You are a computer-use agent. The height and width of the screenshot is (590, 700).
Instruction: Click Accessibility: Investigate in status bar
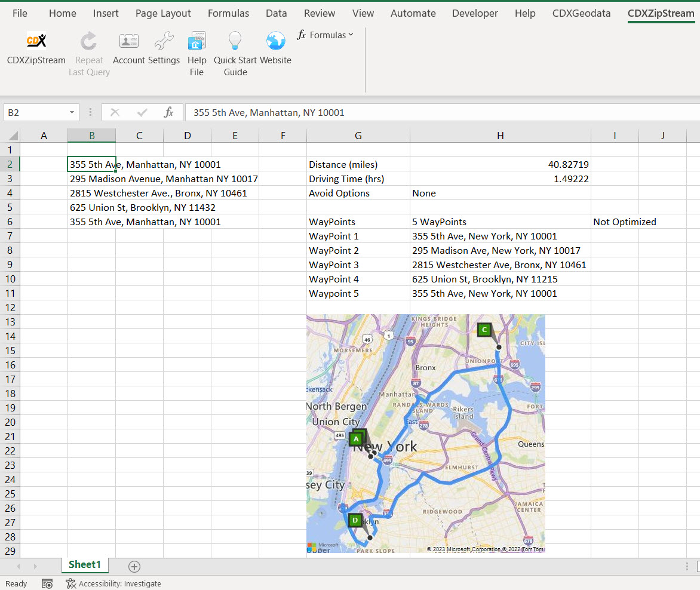(x=113, y=583)
